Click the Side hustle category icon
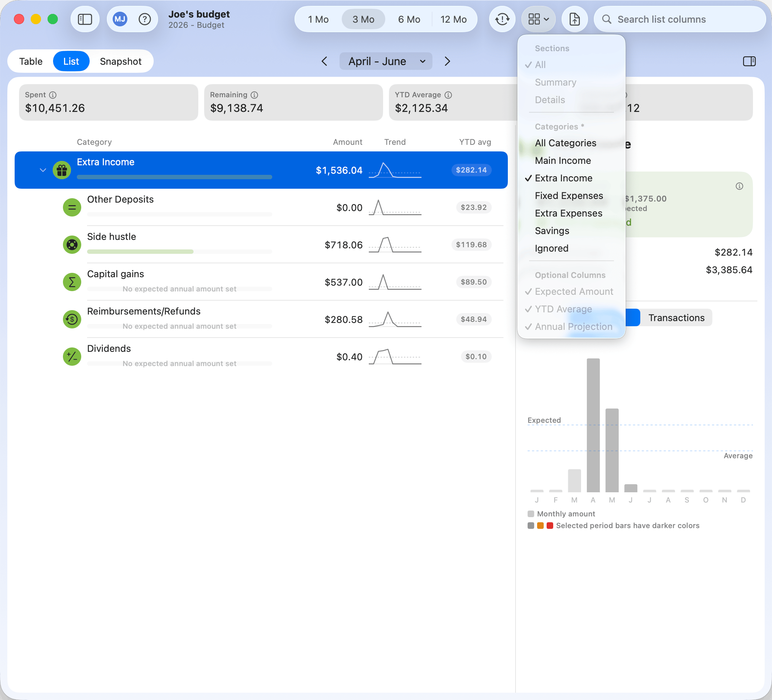772x700 pixels. (x=72, y=245)
